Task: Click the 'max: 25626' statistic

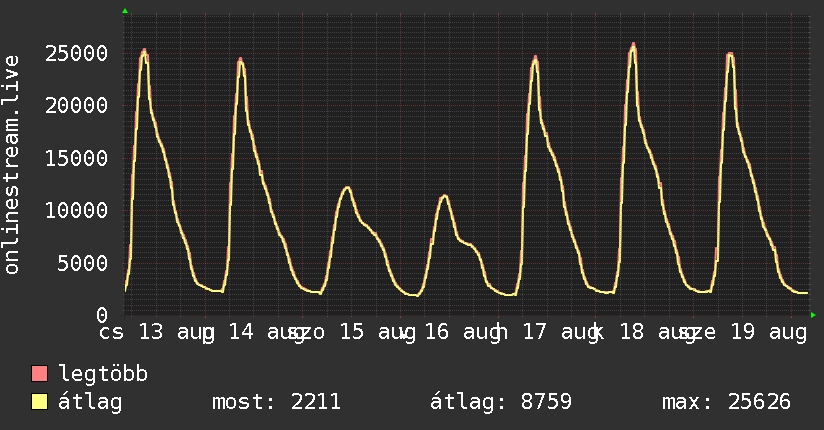Action: (726, 402)
